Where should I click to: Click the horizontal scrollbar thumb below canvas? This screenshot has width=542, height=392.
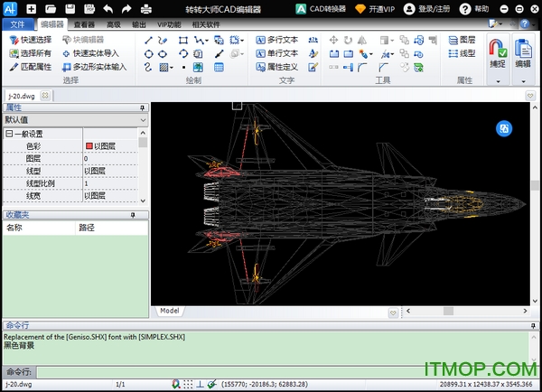448,311
